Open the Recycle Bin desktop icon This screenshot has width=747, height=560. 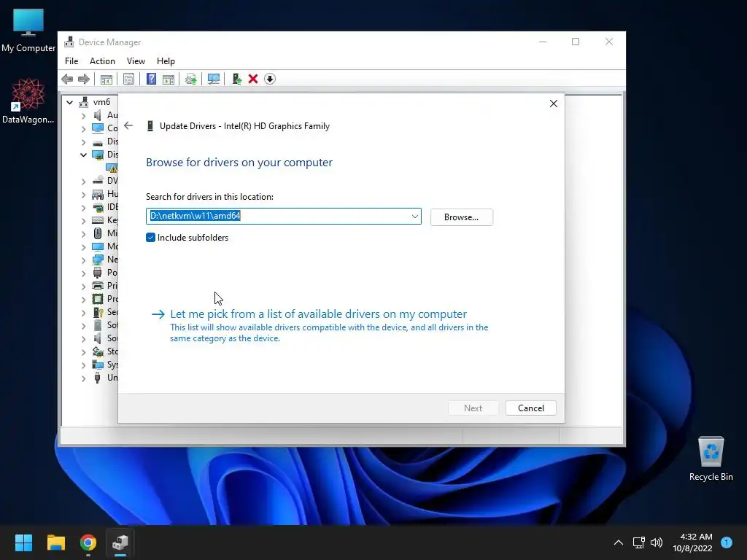[x=711, y=459]
